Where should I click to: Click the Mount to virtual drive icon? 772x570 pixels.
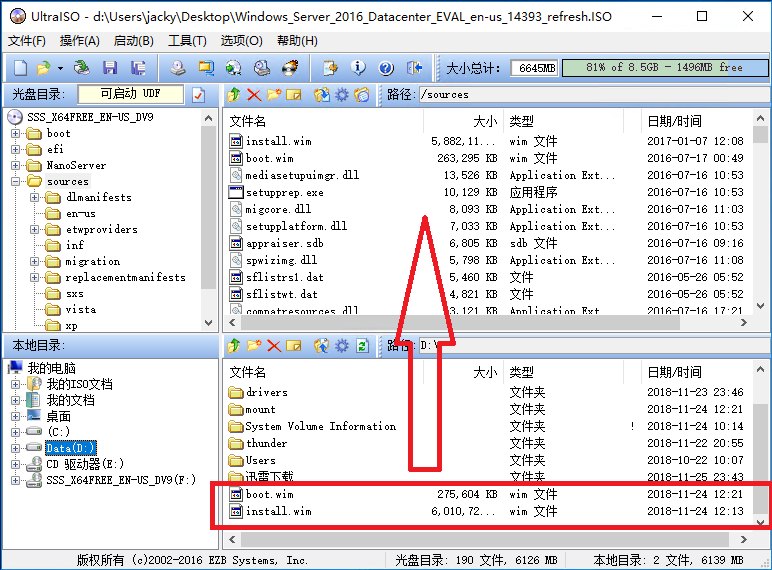point(261,67)
